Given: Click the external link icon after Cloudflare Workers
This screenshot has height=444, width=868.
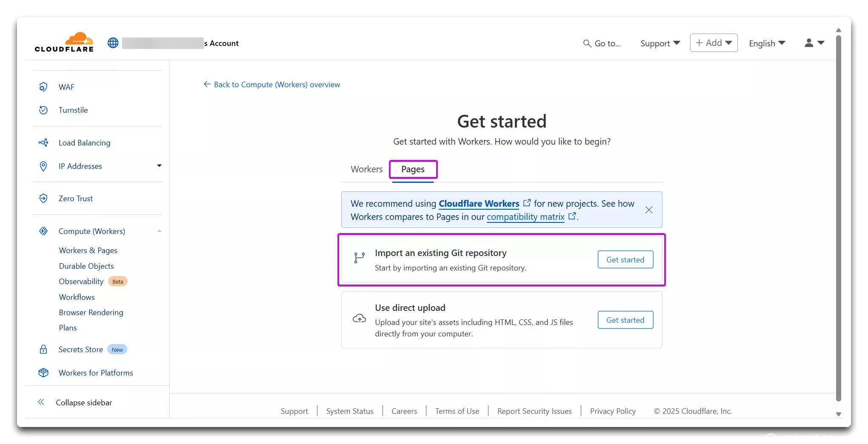Looking at the screenshot, I should 527,203.
